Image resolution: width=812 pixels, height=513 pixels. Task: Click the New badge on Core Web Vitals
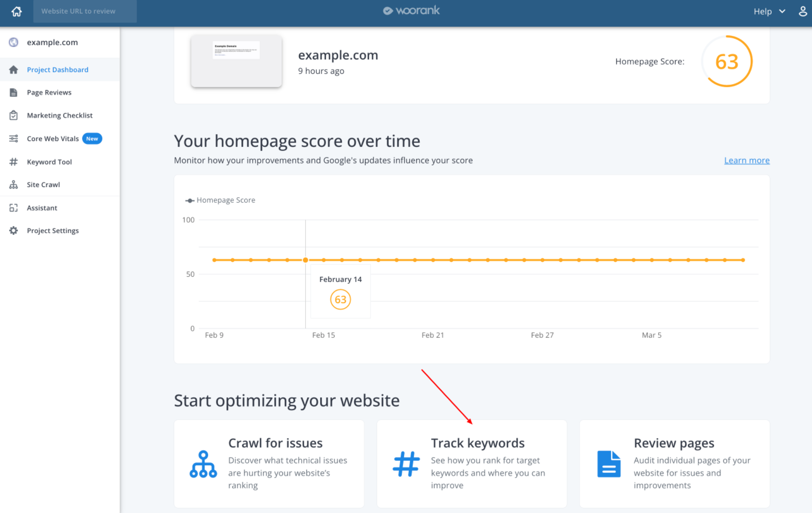[x=92, y=138]
